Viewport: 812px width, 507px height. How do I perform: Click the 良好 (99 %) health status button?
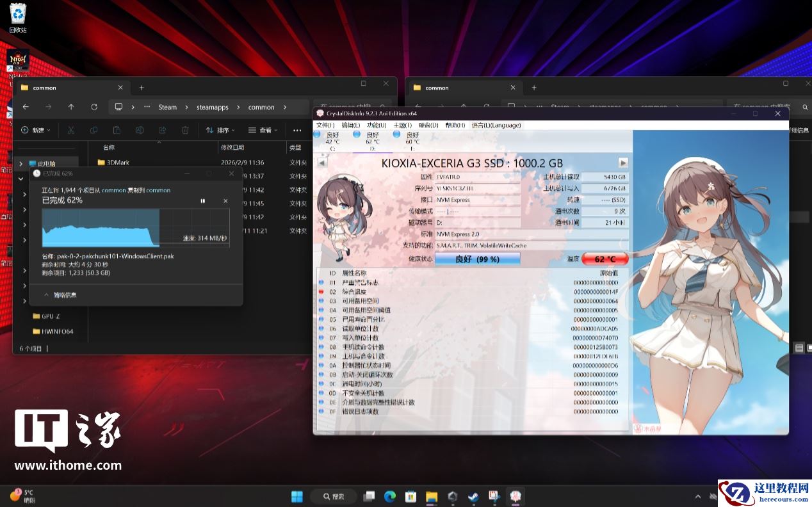[x=477, y=259]
